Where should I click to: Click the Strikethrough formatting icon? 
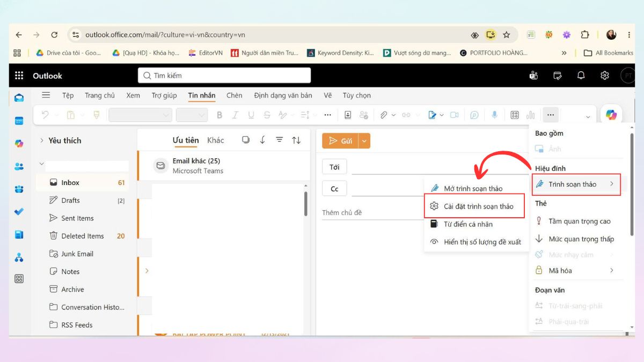pyautogui.click(x=267, y=115)
